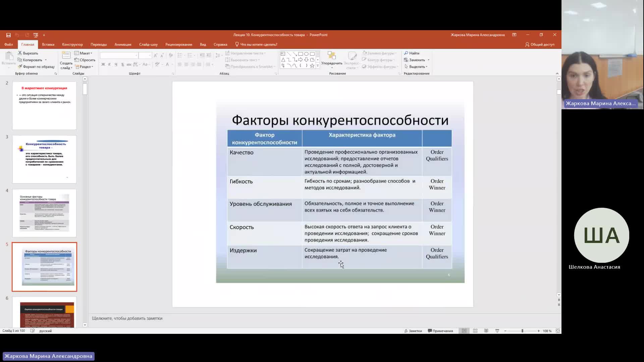Switch to the Слайд-шоу tab
Image resolution: width=644 pixels, height=362 pixels.
(148, 44)
